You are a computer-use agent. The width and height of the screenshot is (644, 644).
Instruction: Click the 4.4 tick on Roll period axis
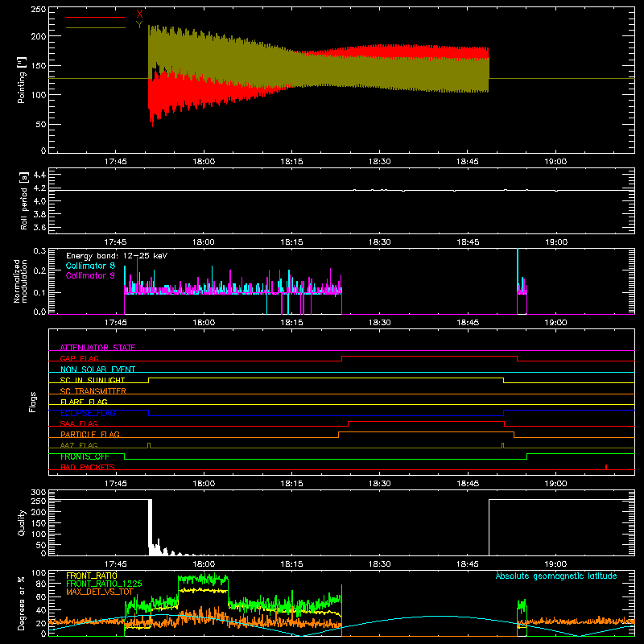39,175
